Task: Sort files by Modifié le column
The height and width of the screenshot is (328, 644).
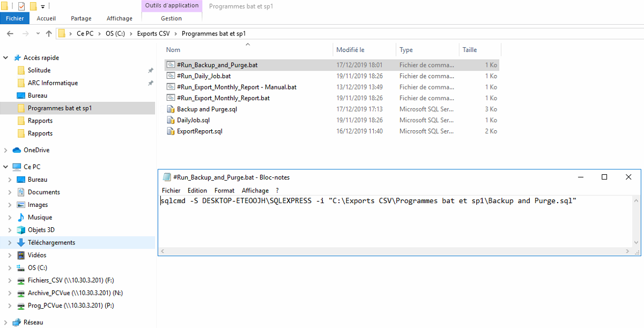Action: click(x=350, y=50)
